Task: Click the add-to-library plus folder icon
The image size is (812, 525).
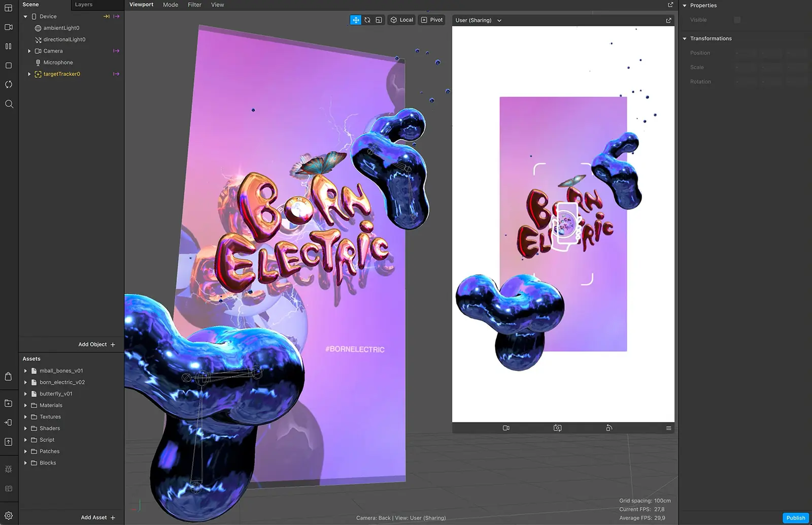Action: tap(9, 403)
